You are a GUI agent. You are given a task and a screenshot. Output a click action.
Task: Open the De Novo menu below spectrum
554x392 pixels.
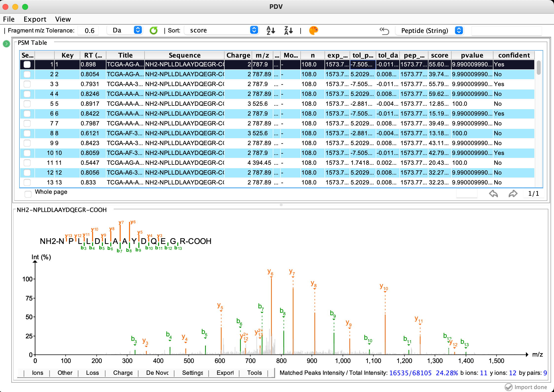pos(157,373)
